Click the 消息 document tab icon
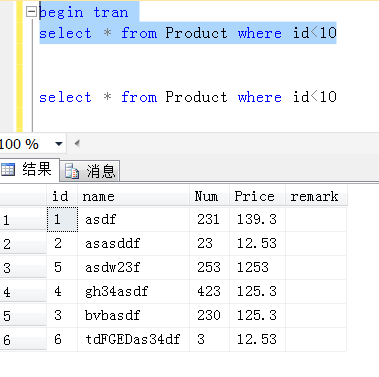The image size is (379, 377). [71, 171]
